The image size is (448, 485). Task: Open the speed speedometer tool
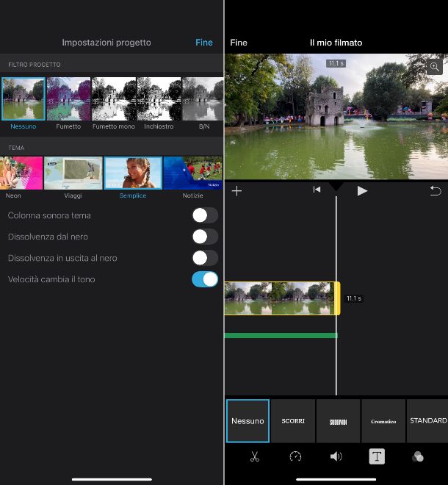(x=295, y=456)
